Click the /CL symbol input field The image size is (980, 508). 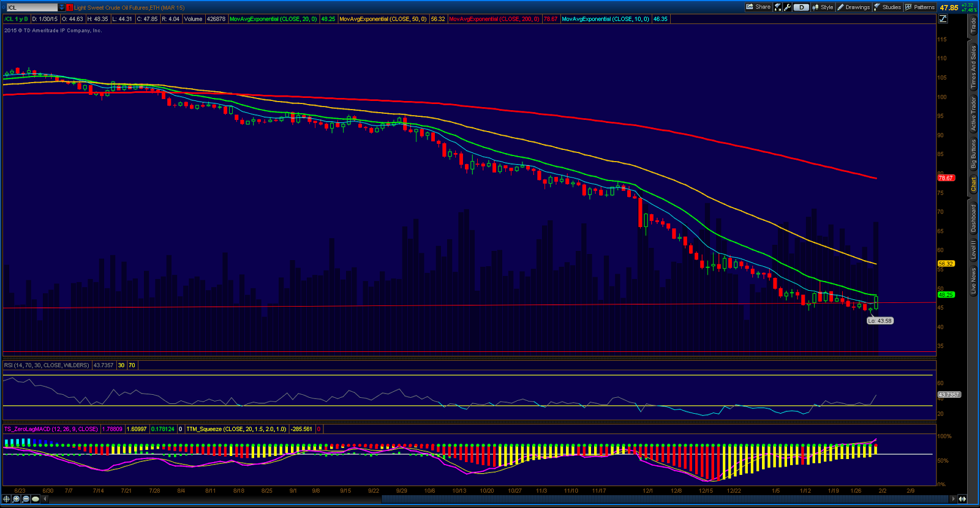point(31,7)
